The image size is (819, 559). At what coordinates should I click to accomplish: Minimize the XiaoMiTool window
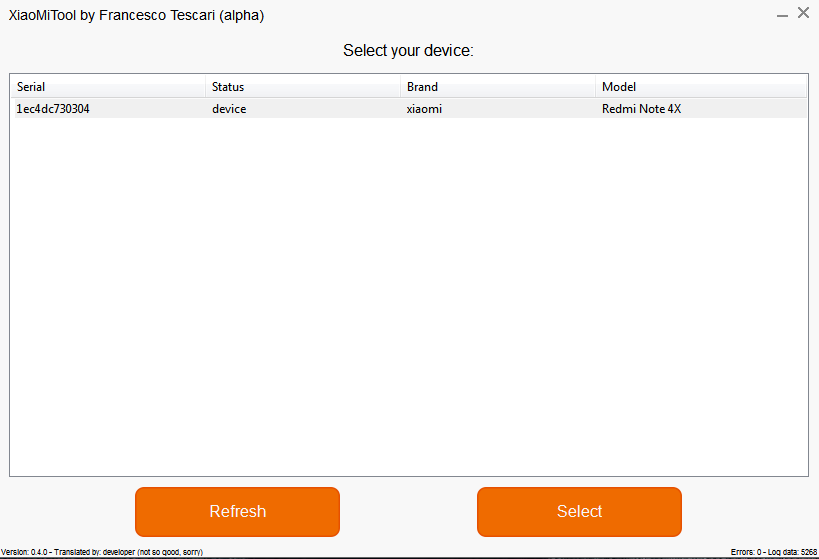click(x=782, y=15)
